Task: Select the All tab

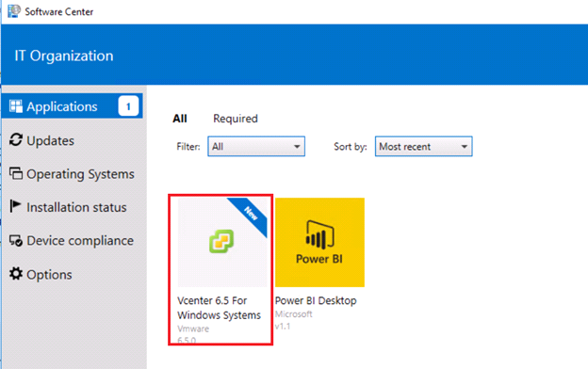Action: (180, 119)
